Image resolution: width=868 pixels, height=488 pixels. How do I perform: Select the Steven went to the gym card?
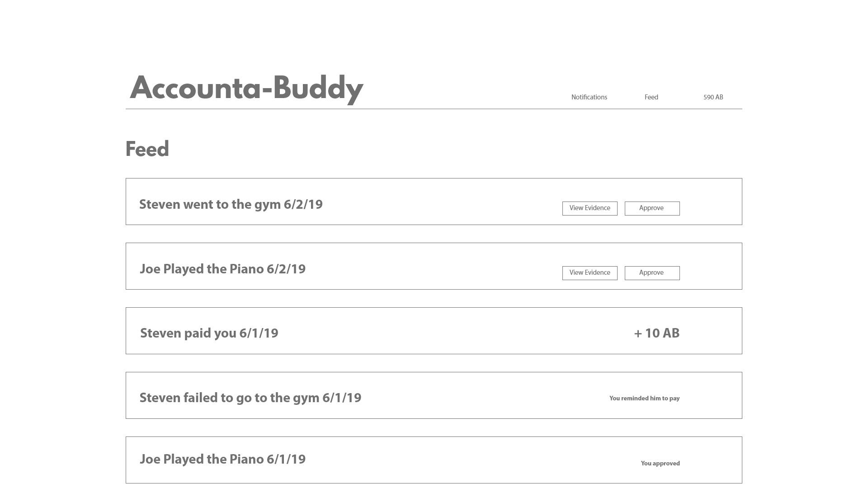[x=434, y=202]
